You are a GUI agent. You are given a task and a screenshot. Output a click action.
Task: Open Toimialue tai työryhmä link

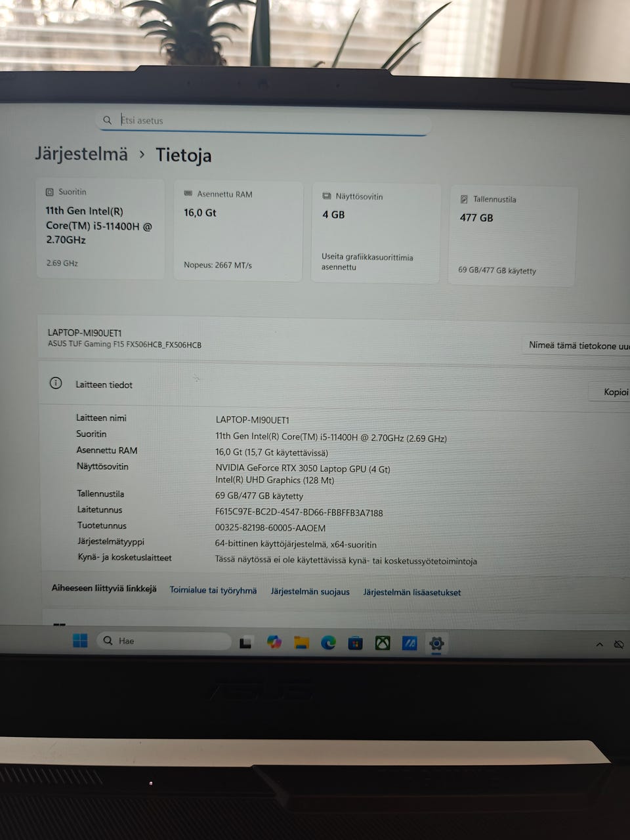pyautogui.click(x=213, y=590)
